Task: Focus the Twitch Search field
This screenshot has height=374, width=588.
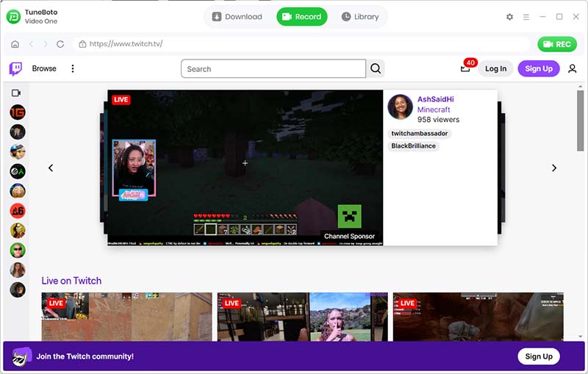Action: tap(273, 69)
